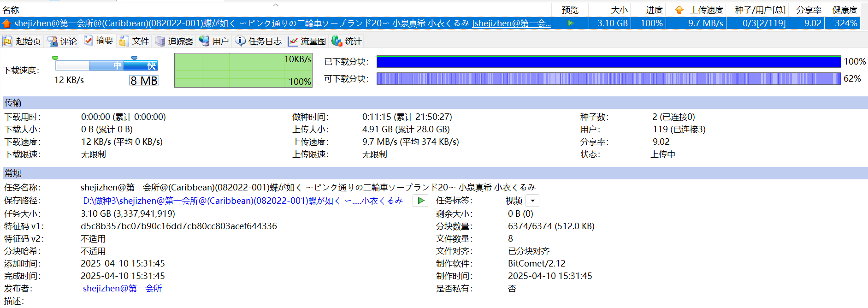Click the 做种时间 value 0:11:15 (累计 21:50:27)
Screen dimensions: 868x308
click(x=407, y=117)
